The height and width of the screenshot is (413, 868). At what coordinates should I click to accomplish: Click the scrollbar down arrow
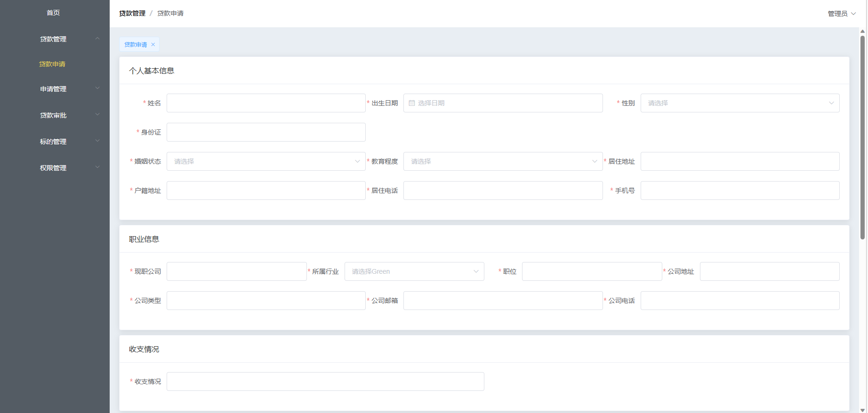[x=862, y=410]
